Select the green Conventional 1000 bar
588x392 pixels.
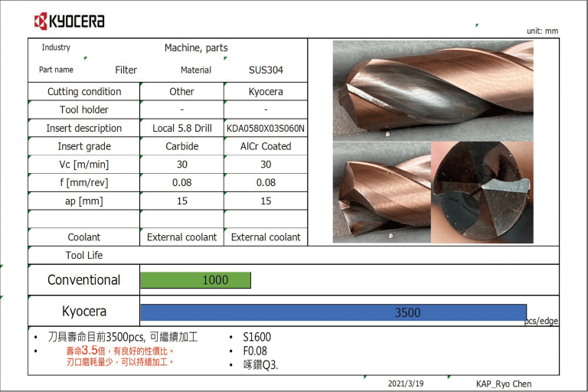pos(195,280)
